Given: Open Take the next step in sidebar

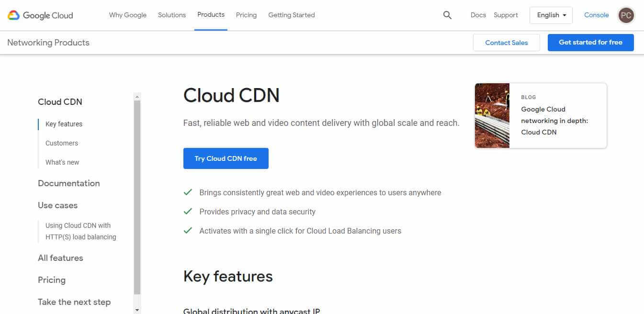Looking at the screenshot, I should click(x=74, y=302).
